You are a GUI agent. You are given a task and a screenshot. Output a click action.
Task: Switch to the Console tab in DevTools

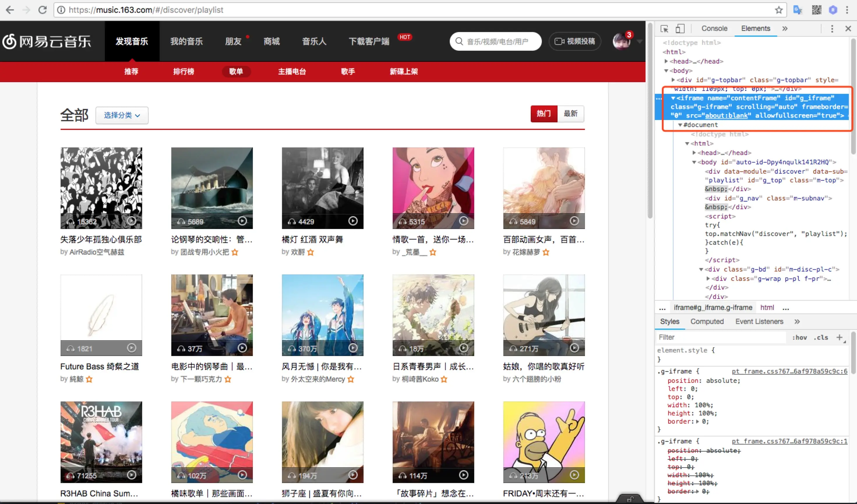click(x=714, y=29)
